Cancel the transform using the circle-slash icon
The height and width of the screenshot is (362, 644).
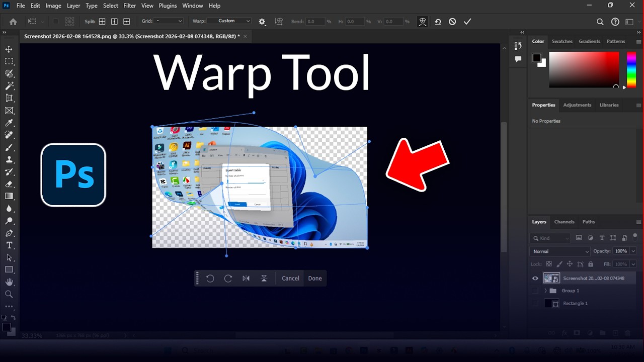(452, 22)
